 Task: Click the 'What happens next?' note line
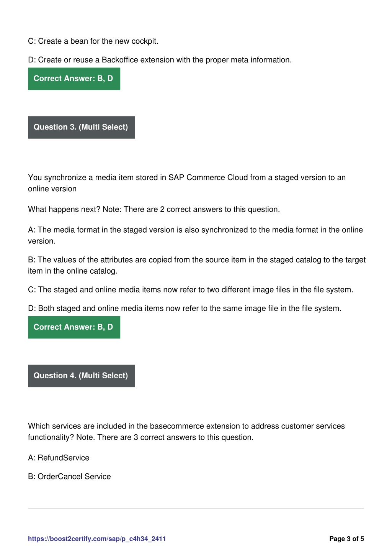[x=154, y=209]
